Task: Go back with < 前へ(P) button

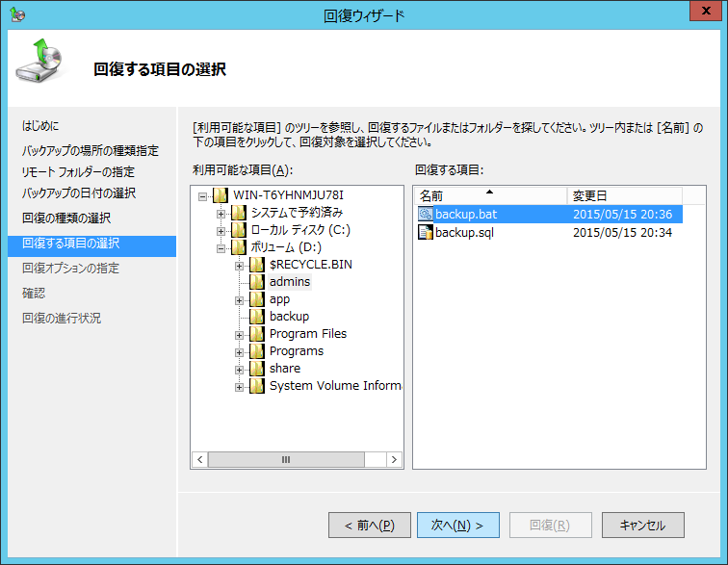Action: click(362, 525)
